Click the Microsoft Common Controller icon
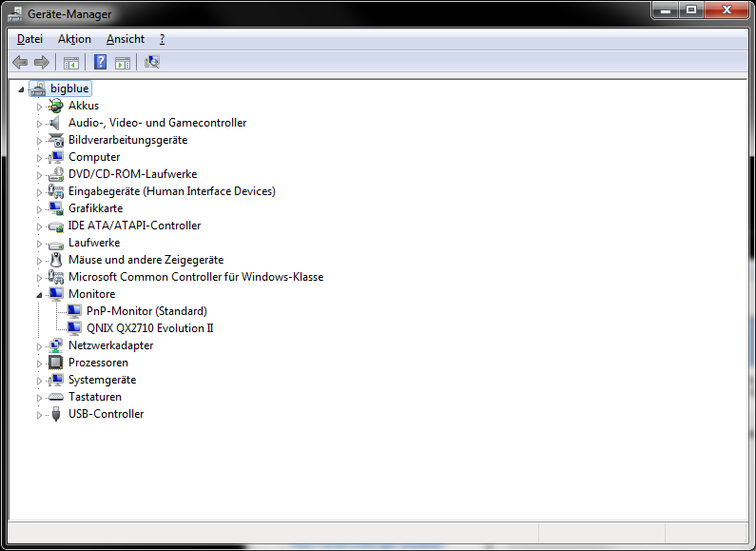Image resolution: width=756 pixels, height=551 pixels. [x=56, y=277]
